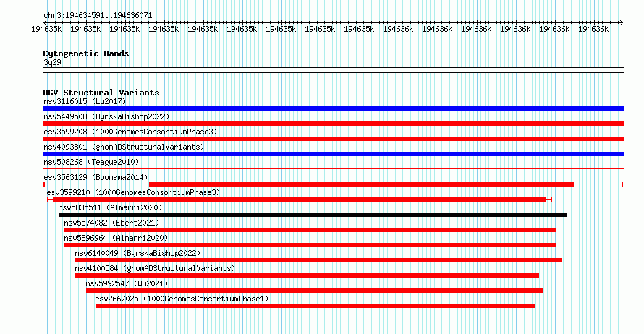Click the red bar for nsv5896964
This screenshot has width=644, height=334.
click(x=310, y=245)
